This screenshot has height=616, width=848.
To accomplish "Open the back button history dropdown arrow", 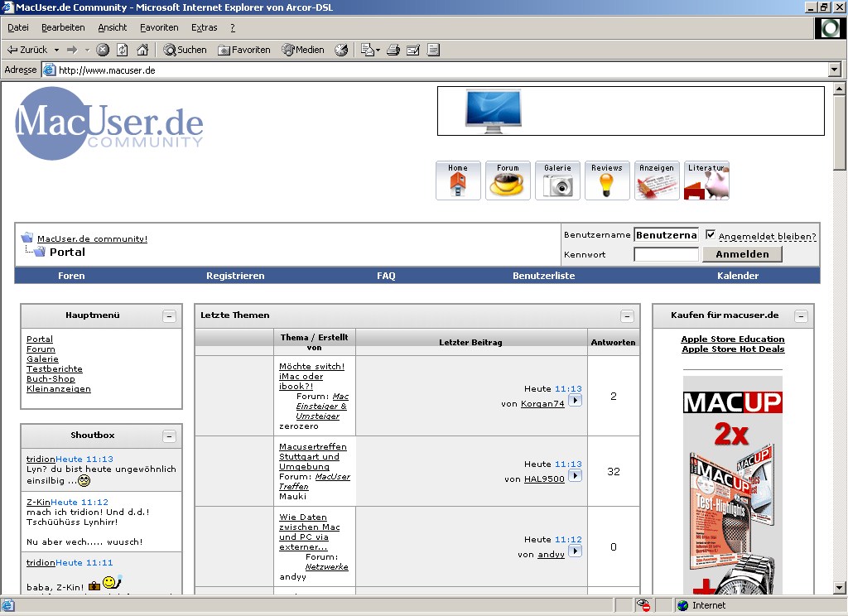I will pos(56,50).
